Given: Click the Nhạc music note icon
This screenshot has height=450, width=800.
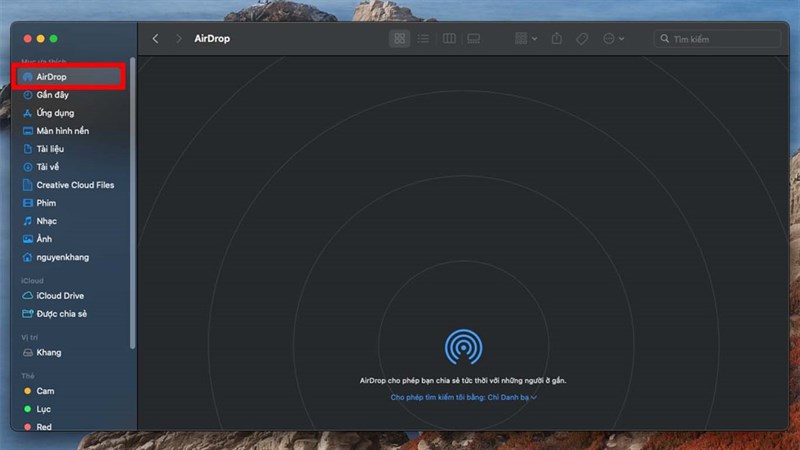Looking at the screenshot, I should [28, 221].
